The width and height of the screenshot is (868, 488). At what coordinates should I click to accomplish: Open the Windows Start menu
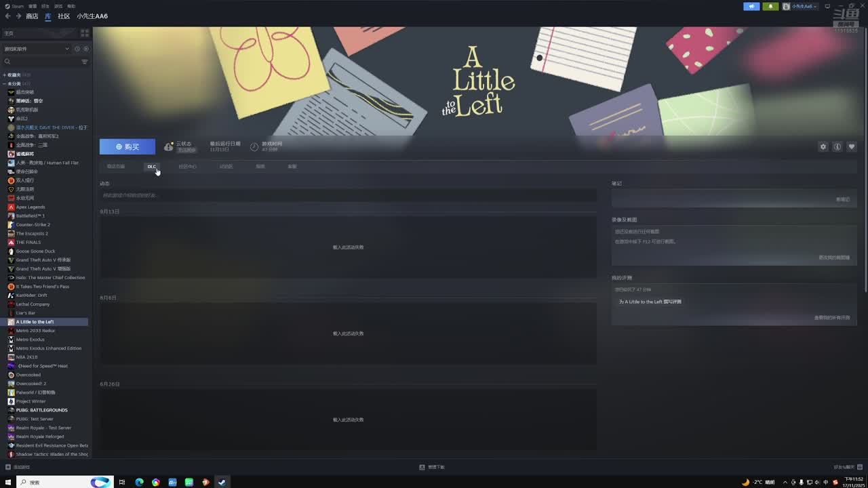7,482
